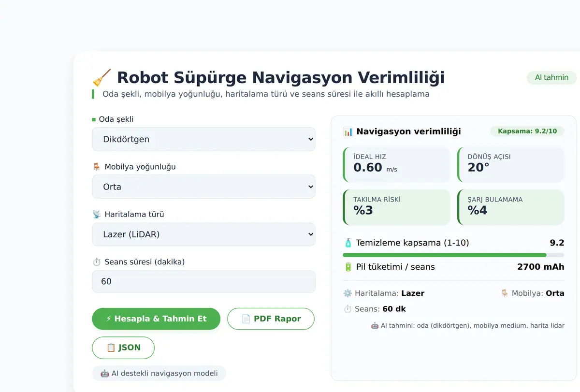Click the stopwatch icon beside Seans: 60 dk
Screen dimensions: 580x392
click(x=348, y=309)
